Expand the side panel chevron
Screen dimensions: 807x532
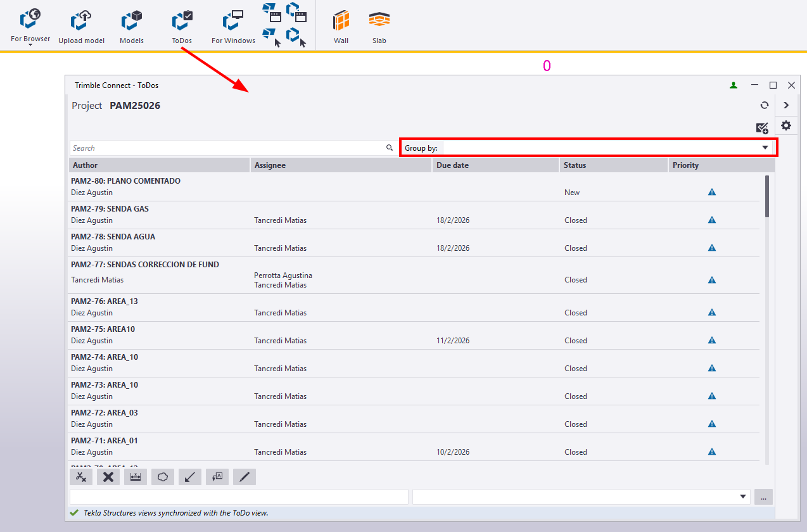786,105
